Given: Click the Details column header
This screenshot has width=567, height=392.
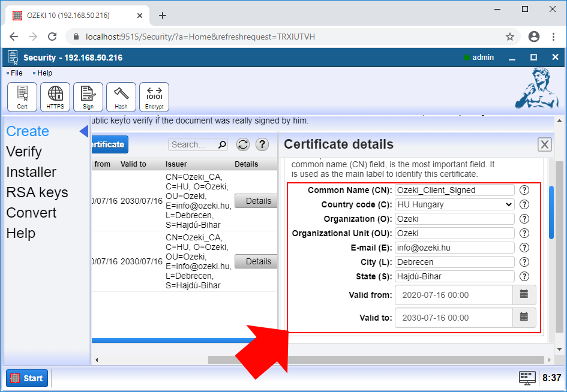Looking at the screenshot, I should (x=246, y=164).
